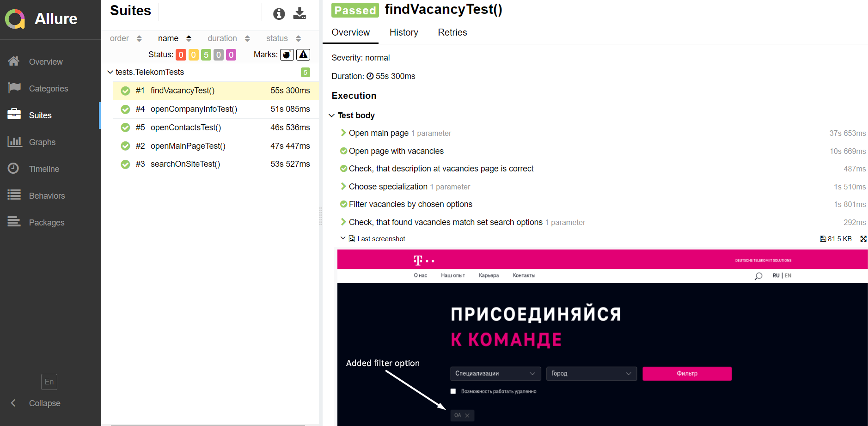Click the Last screenshot thumbnail image
Screen dimensions: 868x426
(x=602, y=338)
